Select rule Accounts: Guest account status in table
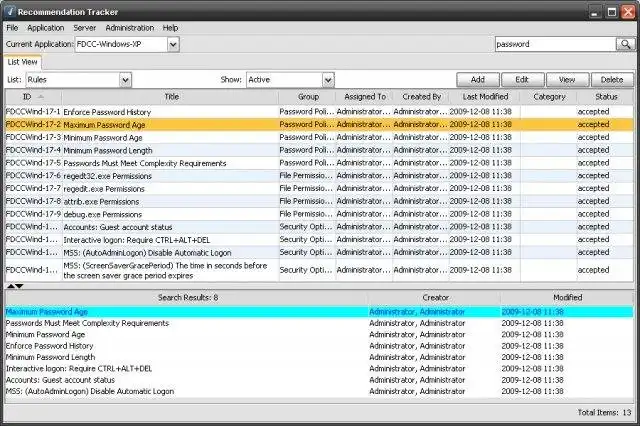The height and width of the screenshot is (426, 640). (320, 227)
